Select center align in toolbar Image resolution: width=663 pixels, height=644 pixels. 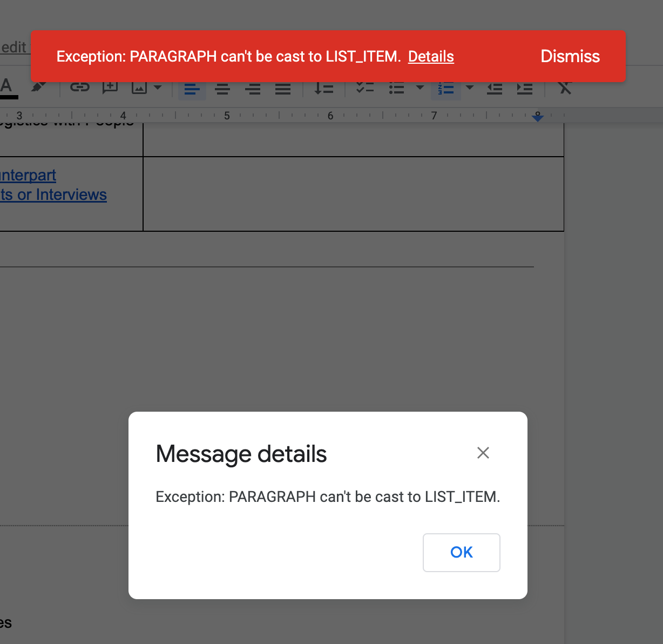(x=222, y=89)
